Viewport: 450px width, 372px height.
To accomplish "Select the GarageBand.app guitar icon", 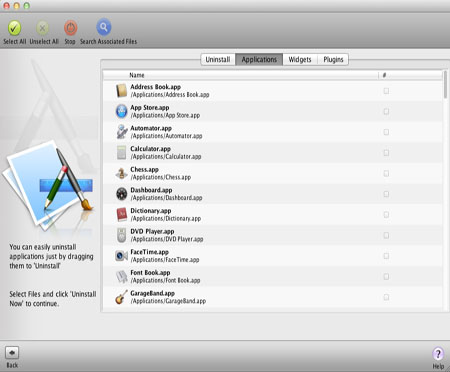I will click(121, 297).
